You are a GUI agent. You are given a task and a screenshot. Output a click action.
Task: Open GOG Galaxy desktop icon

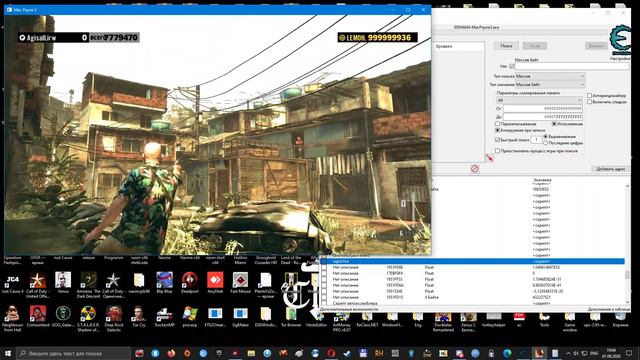click(x=63, y=316)
